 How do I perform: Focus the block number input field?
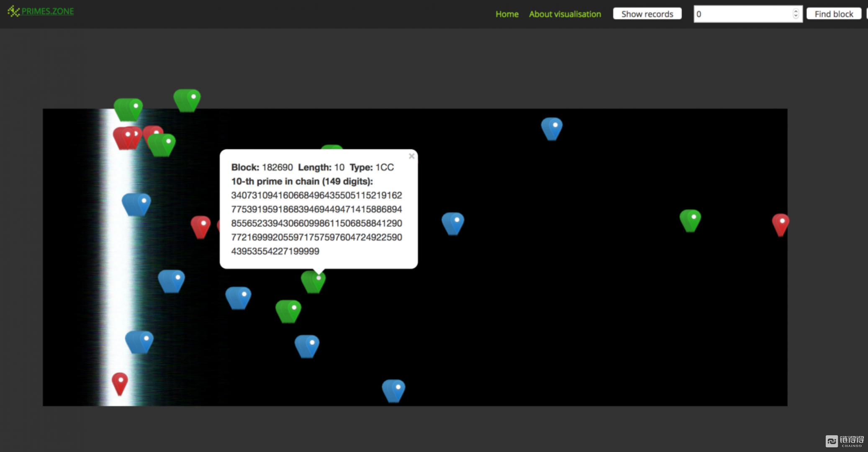pos(743,14)
